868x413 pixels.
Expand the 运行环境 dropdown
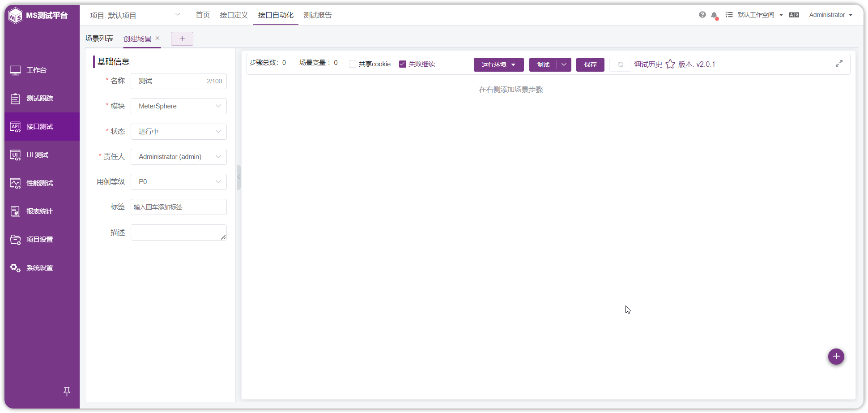click(498, 65)
